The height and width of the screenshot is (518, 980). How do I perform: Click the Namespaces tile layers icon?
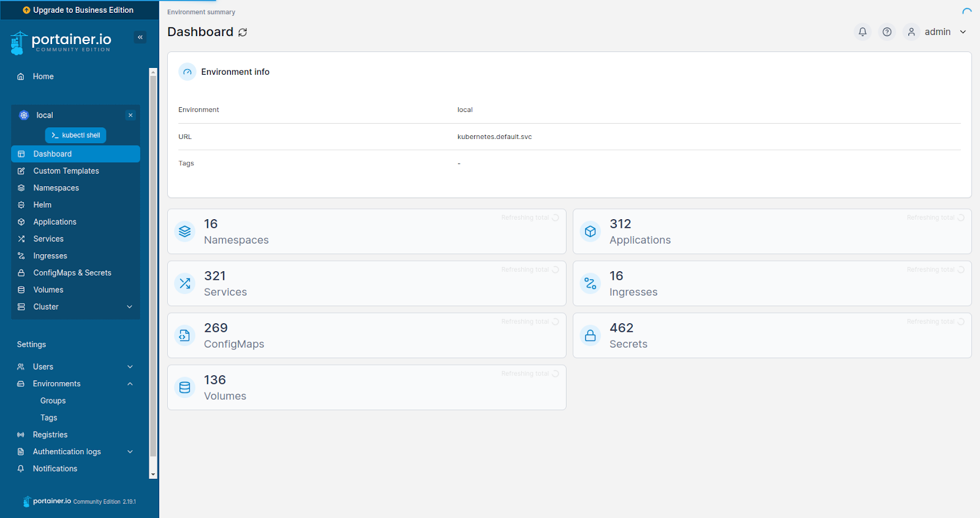pos(185,231)
